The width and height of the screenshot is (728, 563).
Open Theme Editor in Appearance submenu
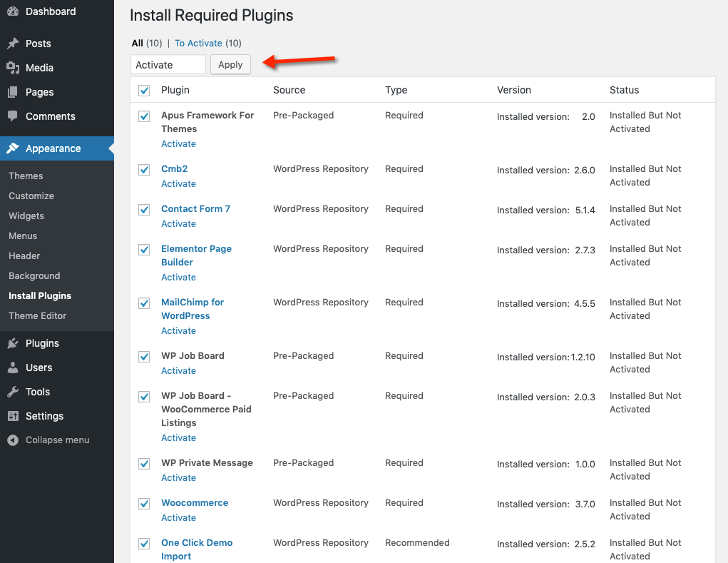tap(37, 315)
